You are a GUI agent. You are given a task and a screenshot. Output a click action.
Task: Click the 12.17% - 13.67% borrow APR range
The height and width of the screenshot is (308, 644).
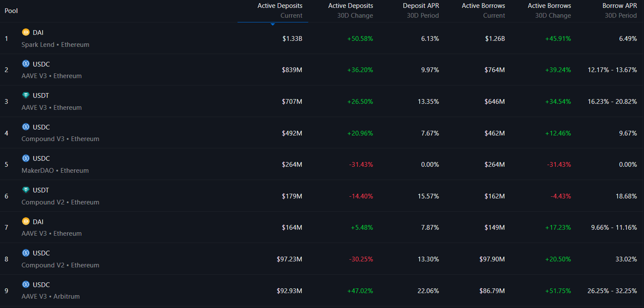tap(612, 70)
